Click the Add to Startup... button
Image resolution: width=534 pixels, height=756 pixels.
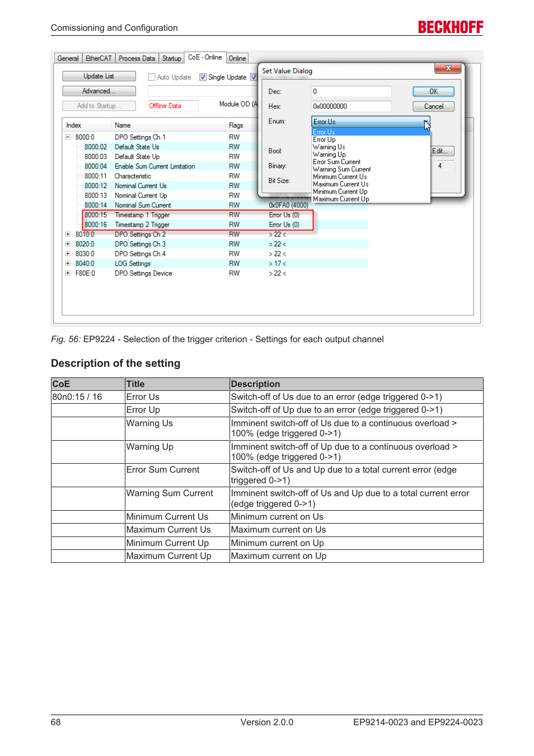99,106
